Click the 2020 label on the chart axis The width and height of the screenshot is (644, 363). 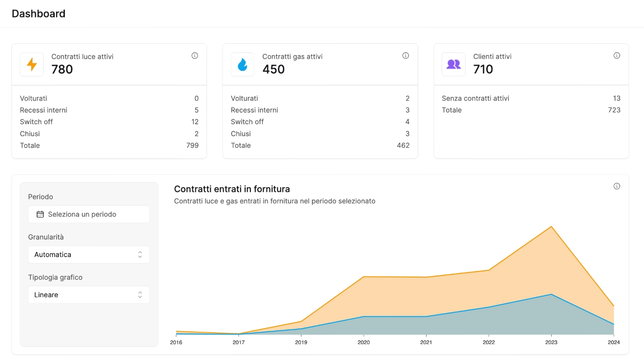[x=363, y=342]
